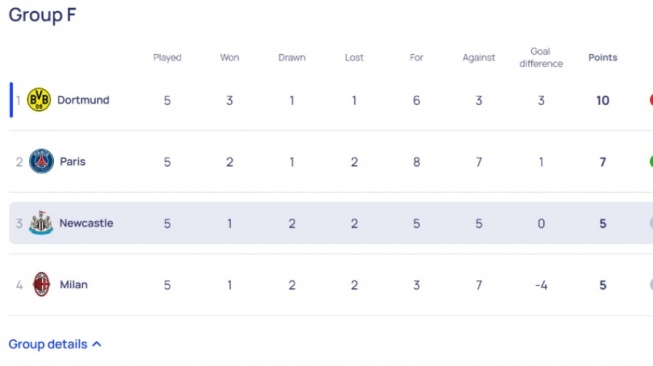Select the highlighted Newcastle team name
This screenshot has width=653, height=366.
[86, 223]
